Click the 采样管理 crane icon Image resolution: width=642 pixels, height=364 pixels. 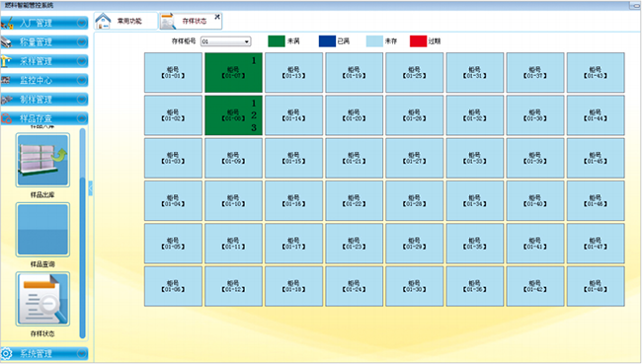[x=6, y=61]
